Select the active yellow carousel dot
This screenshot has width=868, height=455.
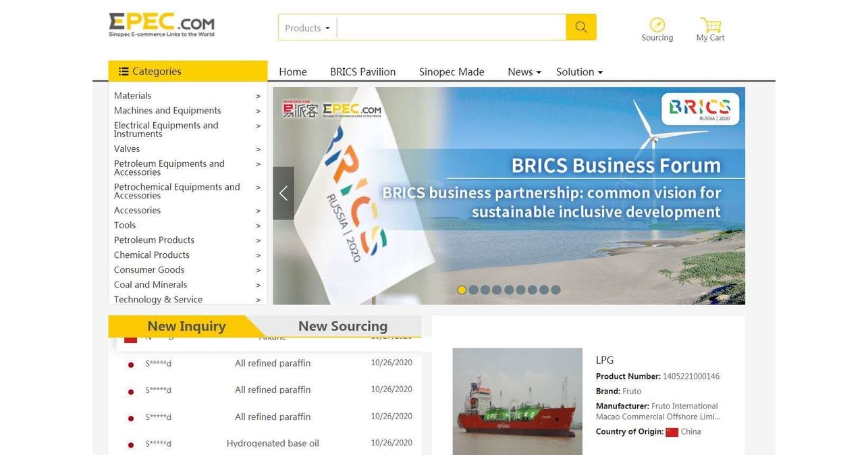462,290
